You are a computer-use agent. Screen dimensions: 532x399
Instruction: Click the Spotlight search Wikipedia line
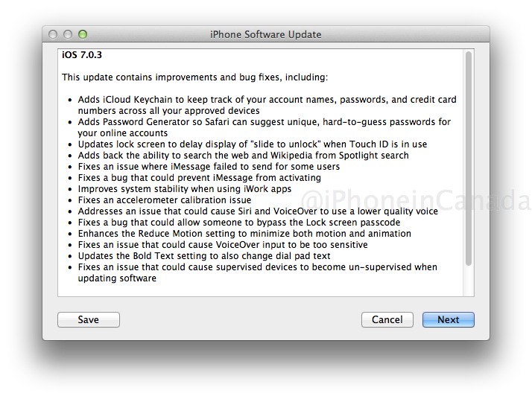pyautogui.click(x=243, y=156)
